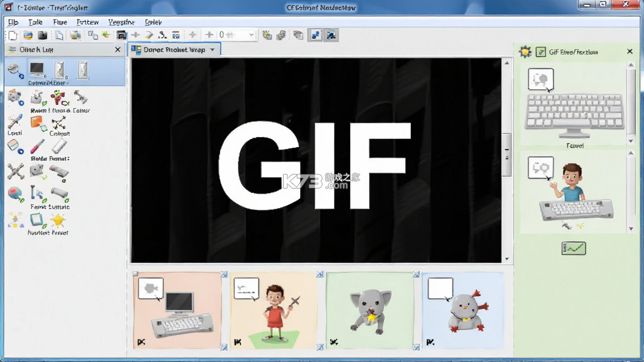
Task: Toggle the blue wave toolbar button
Action: pyautogui.click(x=331, y=35)
